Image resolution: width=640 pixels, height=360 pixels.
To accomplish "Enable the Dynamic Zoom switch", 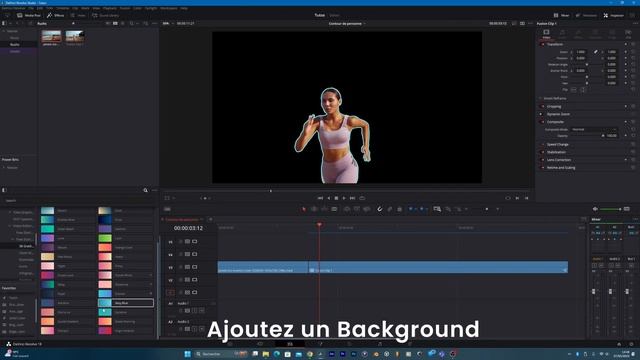I will point(542,114).
